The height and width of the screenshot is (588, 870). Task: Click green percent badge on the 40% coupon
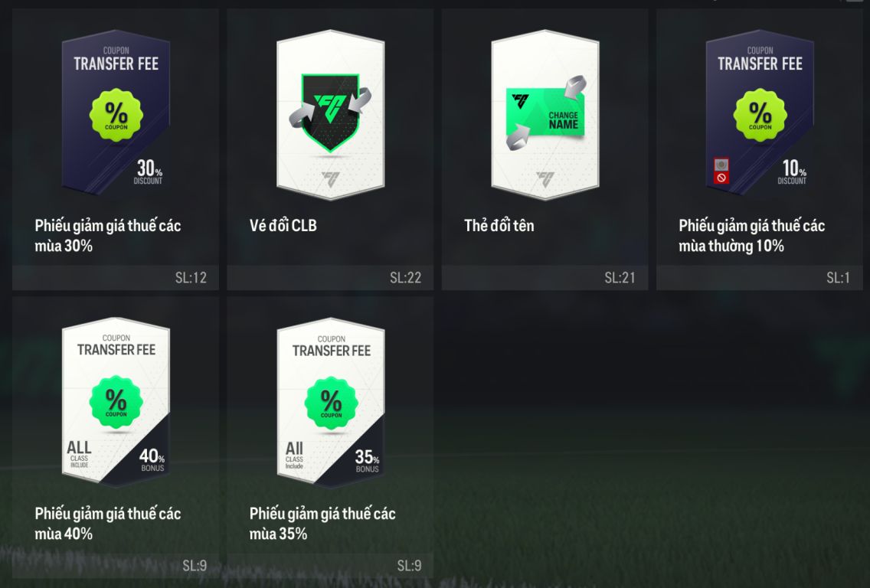click(x=116, y=402)
